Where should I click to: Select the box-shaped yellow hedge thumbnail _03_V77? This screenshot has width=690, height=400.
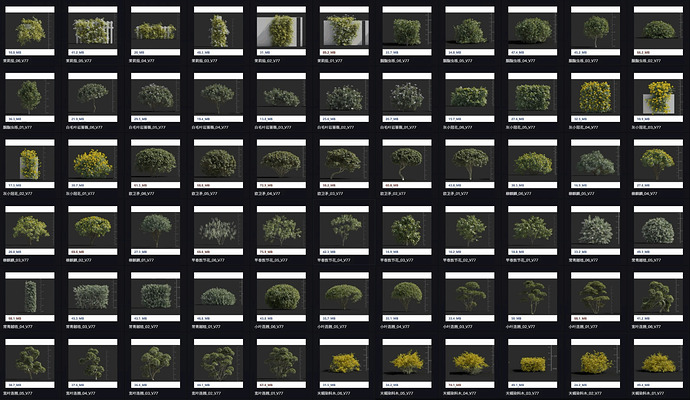532,363
